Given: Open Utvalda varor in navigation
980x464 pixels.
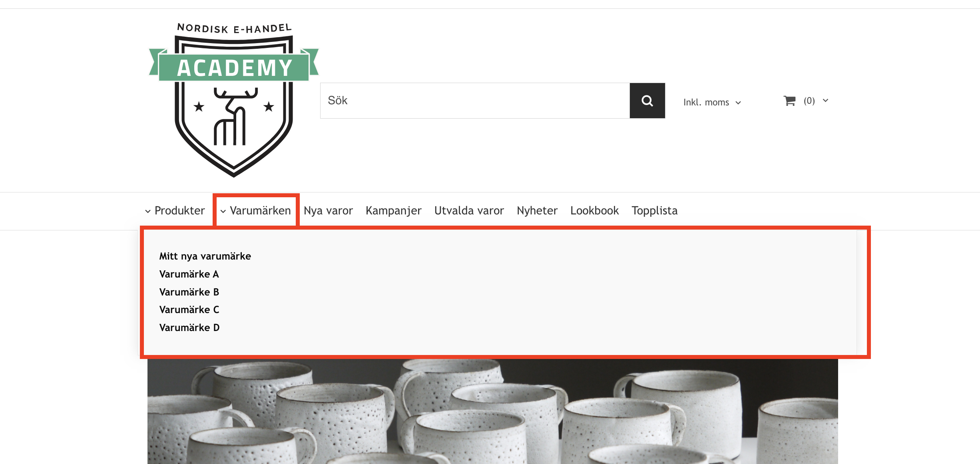Looking at the screenshot, I should coord(469,210).
